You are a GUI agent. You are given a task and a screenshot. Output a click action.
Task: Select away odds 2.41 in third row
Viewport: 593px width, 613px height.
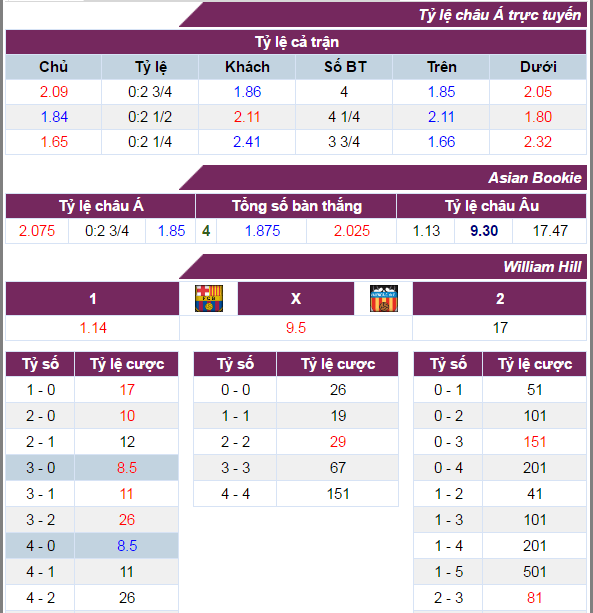(247, 142)
